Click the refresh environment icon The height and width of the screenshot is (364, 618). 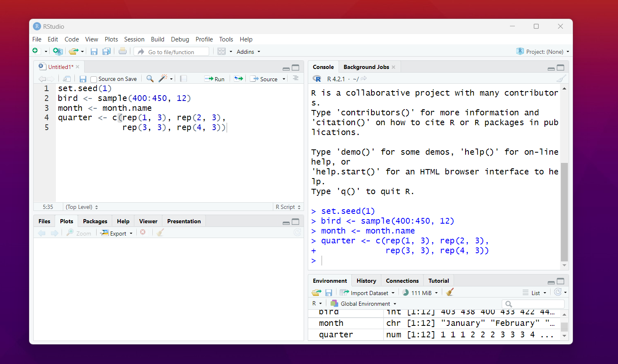(558, 292)
